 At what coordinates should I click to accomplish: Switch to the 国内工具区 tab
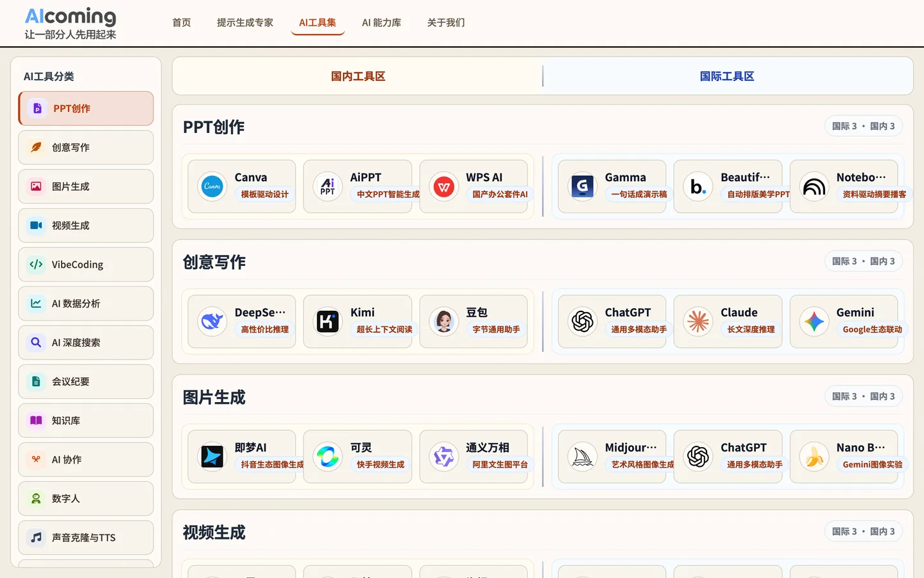(x=358, y=76)
